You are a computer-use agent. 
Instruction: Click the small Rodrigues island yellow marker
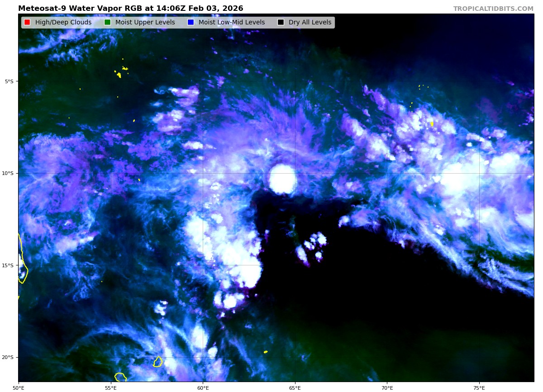pyautogui.click(x=266, y=352)
